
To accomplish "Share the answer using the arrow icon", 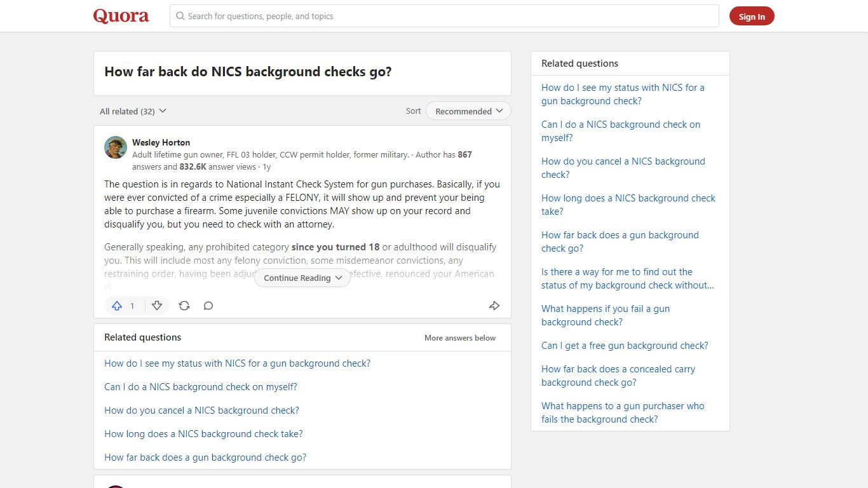I will [x=494, y=306].
